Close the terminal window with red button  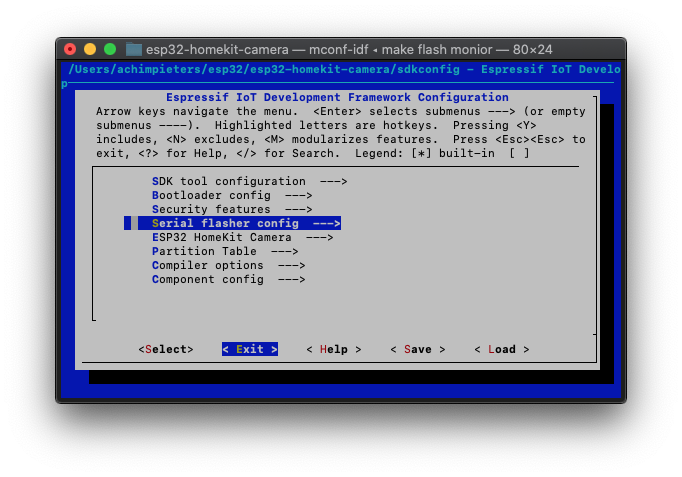click(70, 49)
